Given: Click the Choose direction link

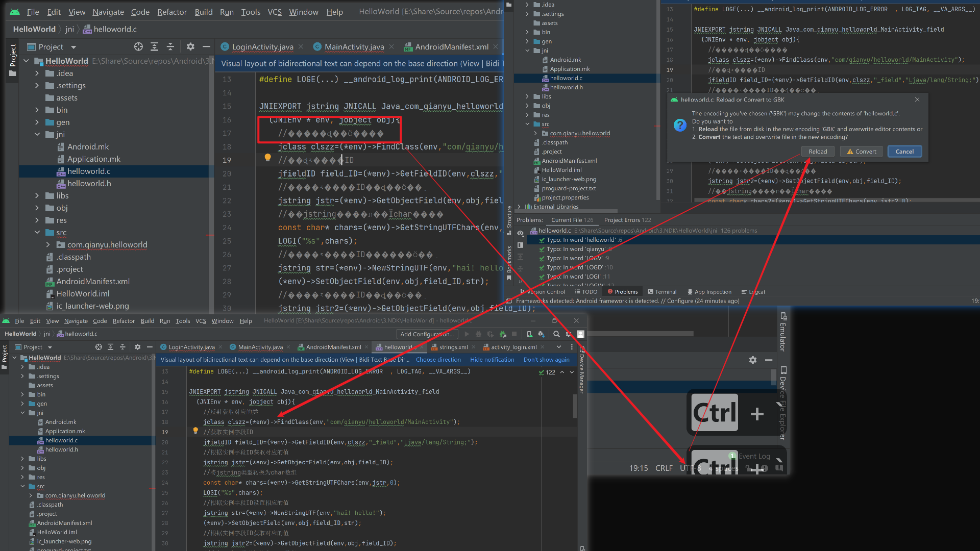Looking at the screenshot, I should [438, 360].
